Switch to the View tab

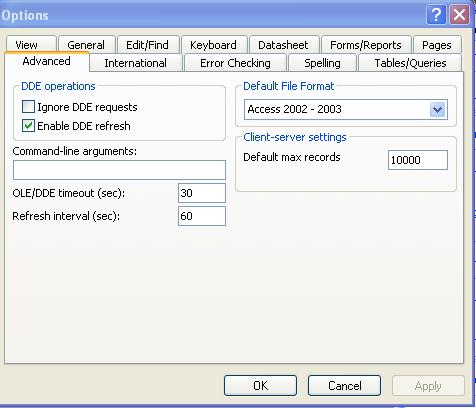[x=31, y=44]
